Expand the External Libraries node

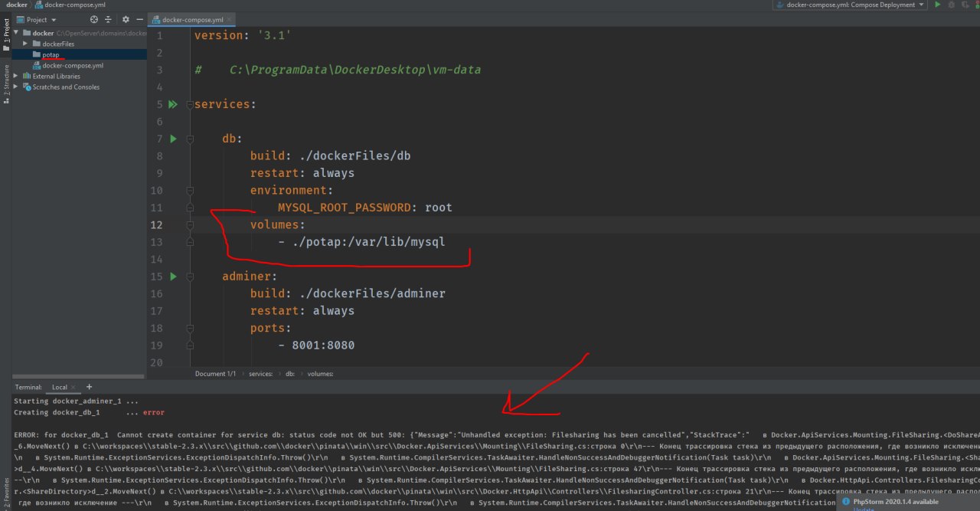tap(16, 76)
